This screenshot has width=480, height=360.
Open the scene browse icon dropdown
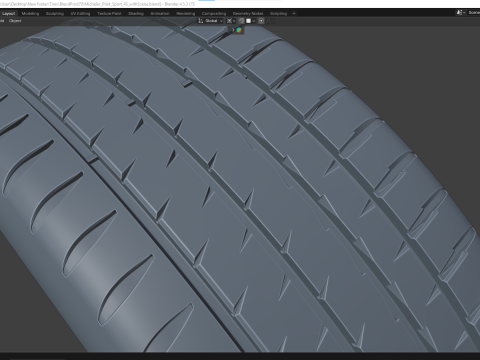click(x=461, y=13)
